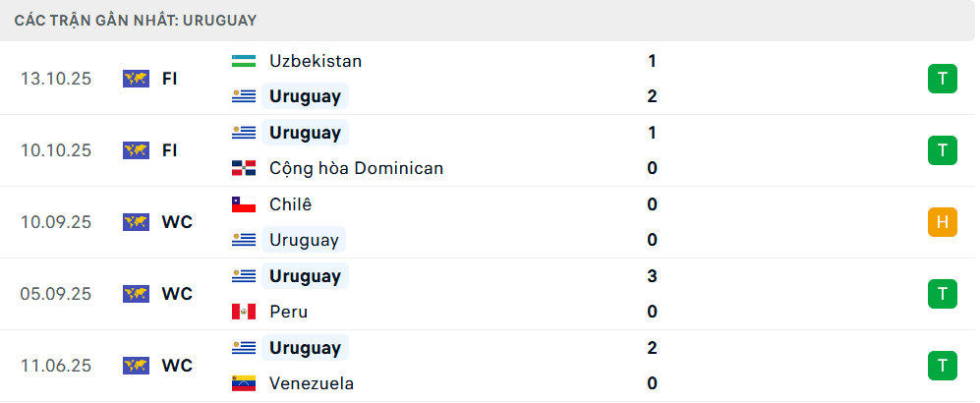Click the 'Các trận gần nhất: Uruguay' header
This screenshot has width=980, height=403.
136,20
